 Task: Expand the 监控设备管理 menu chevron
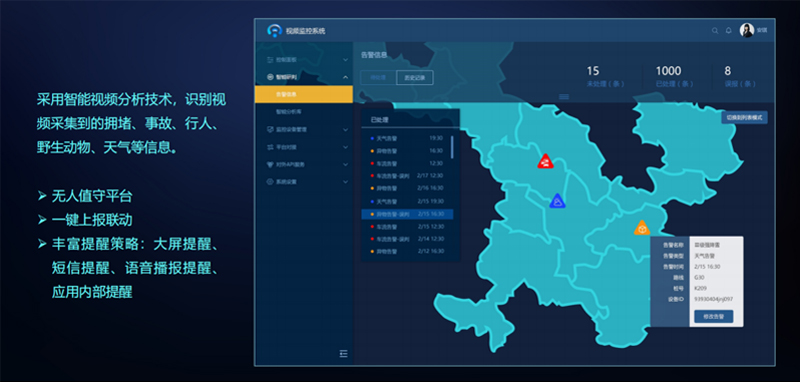click(x=345, y=130)
